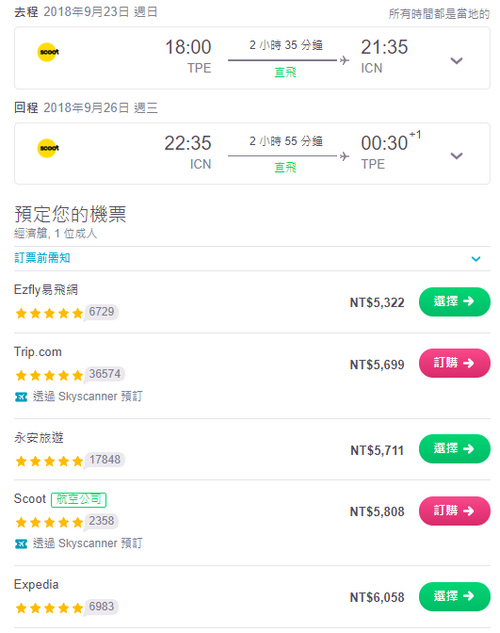Expand the return ICN to TPE flight details
The image size is (500, 633).
point(456,156)
